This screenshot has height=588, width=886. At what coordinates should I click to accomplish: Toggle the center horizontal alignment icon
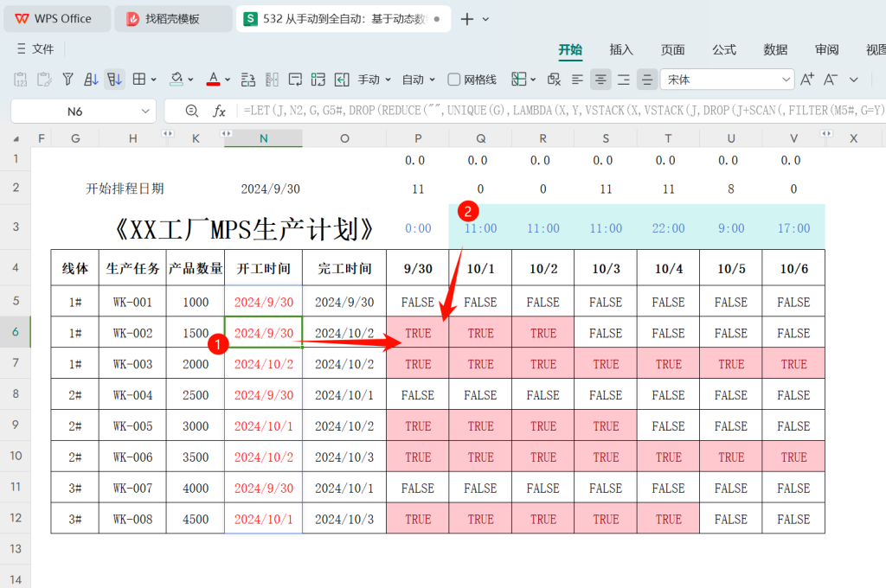(600, 80)
